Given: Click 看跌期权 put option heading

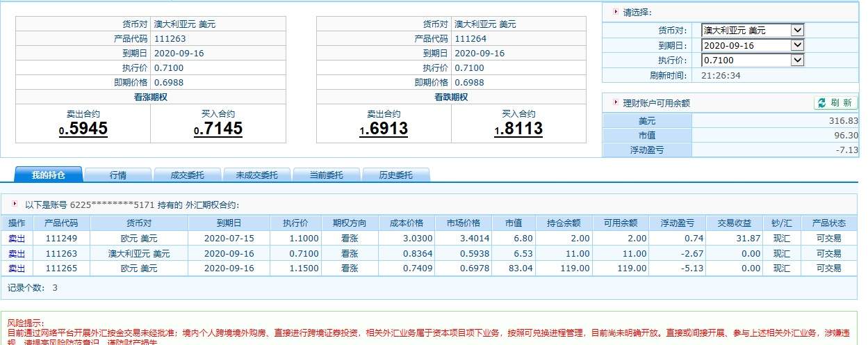Looking at the screenshot, I should click(451, 97).
